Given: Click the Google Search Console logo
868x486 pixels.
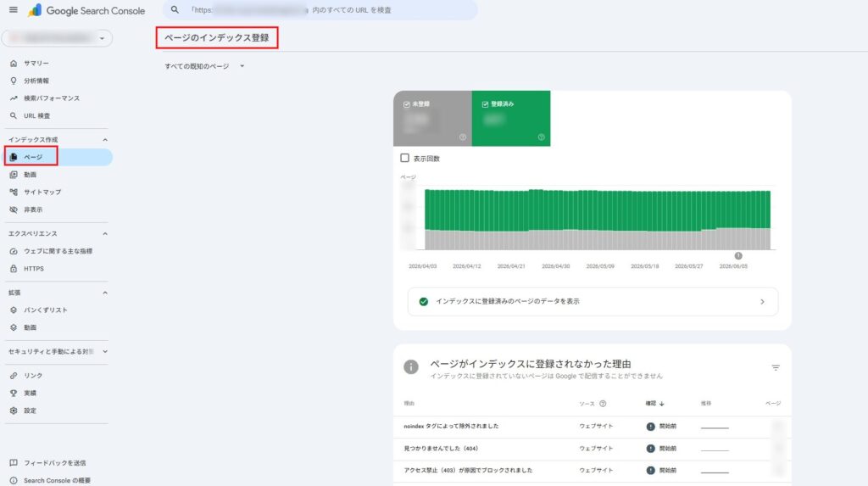Looking at the screenshot, I should pyautogui.click(x=86, y=10).
